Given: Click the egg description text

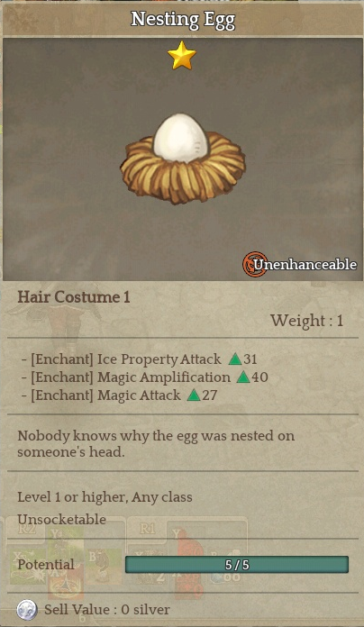Looking at the screenshot, I should [156, 443].
